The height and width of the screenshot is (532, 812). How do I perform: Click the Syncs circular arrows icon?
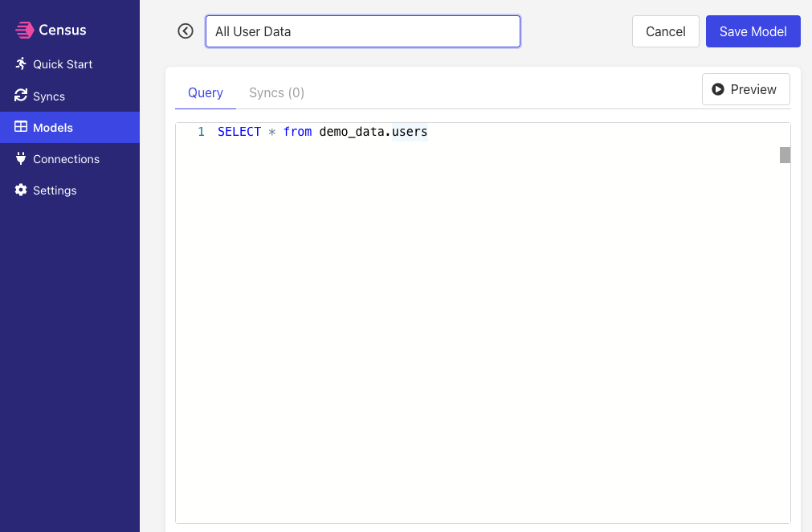(x=21, y=96)
